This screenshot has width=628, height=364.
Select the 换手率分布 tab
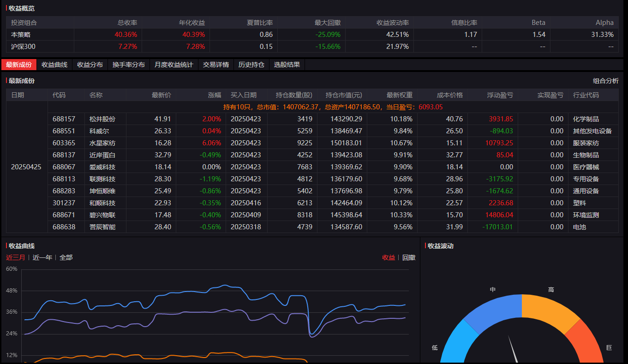point(129,65)
